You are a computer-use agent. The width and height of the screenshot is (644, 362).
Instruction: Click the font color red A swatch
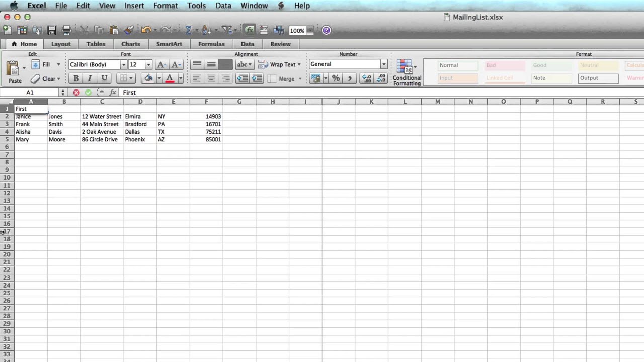pos(170,78)
